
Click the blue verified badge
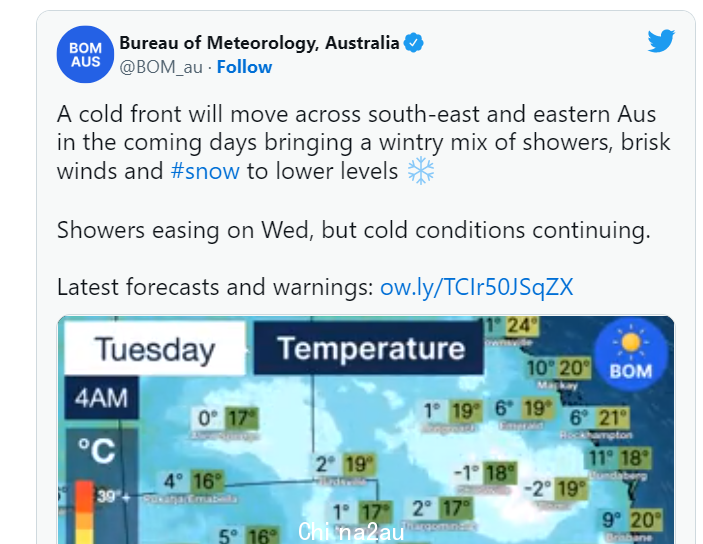(413, 43)
